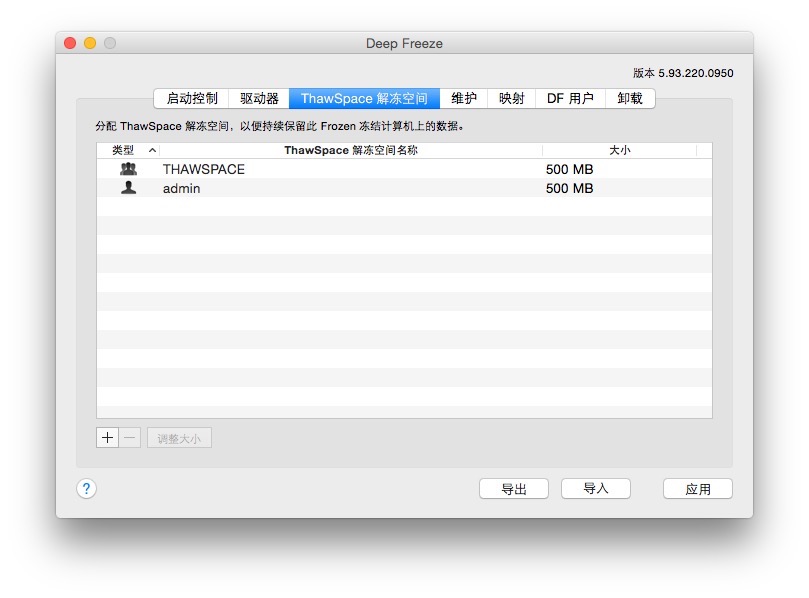Click the minus button to remove ThawSpace
The image size is (809, 598).
click(130, 438)
